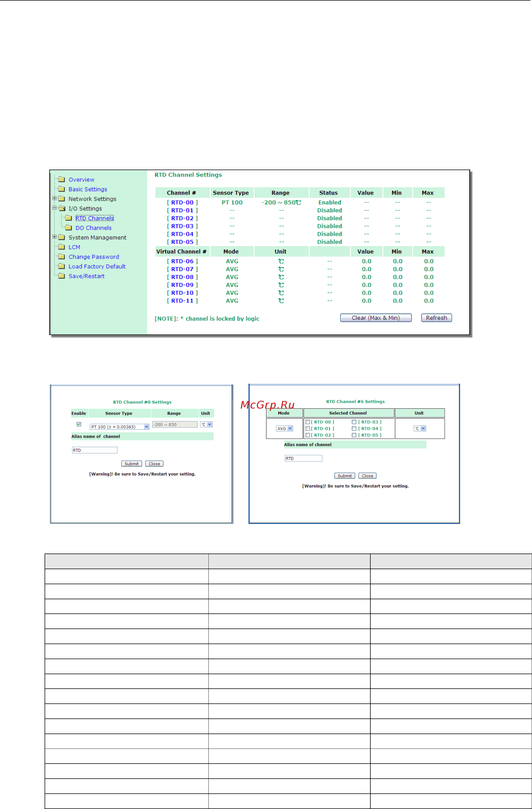This screenshot has width=532, height=809.
Task: Open virtual channel RTD-11 settings
Action: pyautogui.click(x=182, y=301)
